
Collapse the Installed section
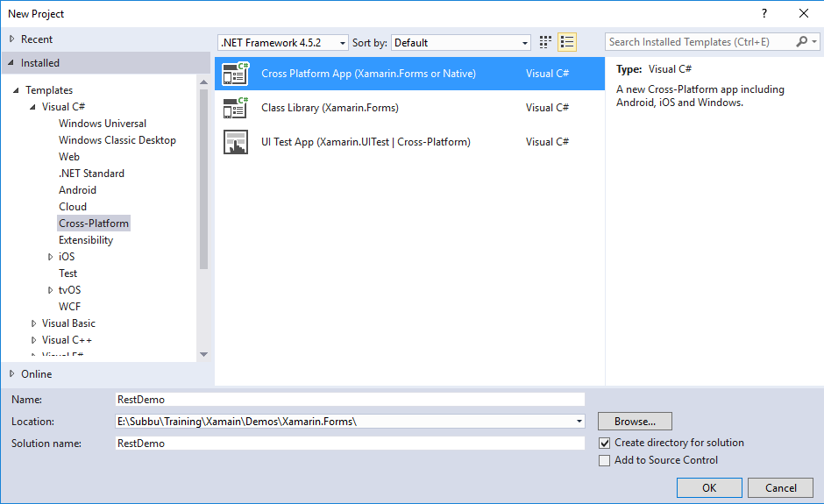(11, 62)
